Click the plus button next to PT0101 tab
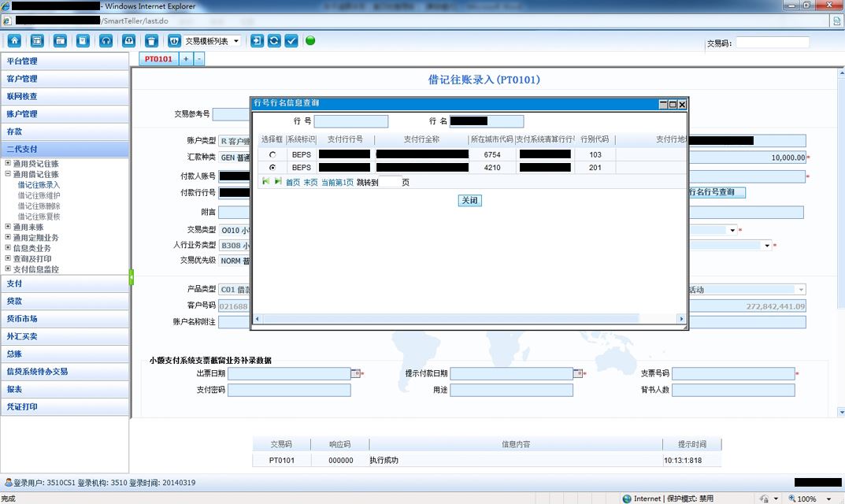Screen dimensions: 845x504 pyautogui.click(x=185, y=59)
